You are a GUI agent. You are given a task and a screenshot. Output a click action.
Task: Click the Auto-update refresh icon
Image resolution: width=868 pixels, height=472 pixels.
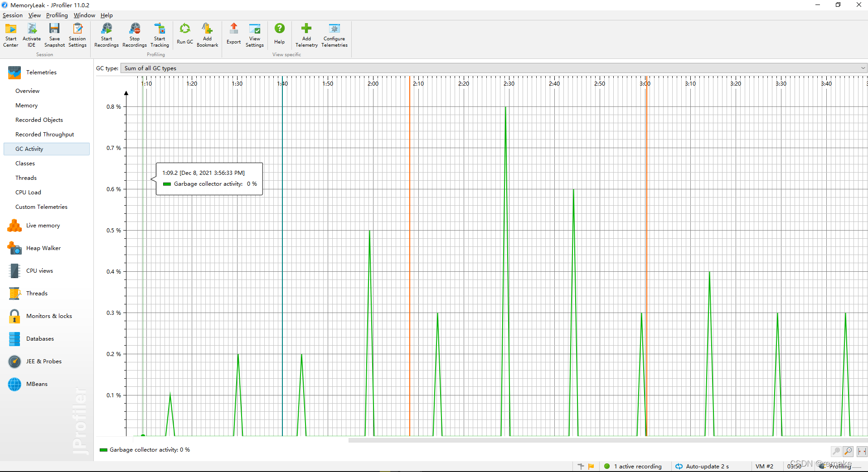coord(679,466)
